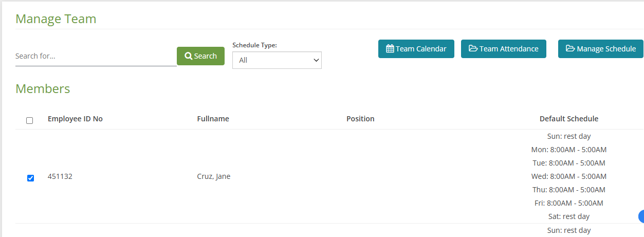Focus the Search for... input field

[96, 56]
